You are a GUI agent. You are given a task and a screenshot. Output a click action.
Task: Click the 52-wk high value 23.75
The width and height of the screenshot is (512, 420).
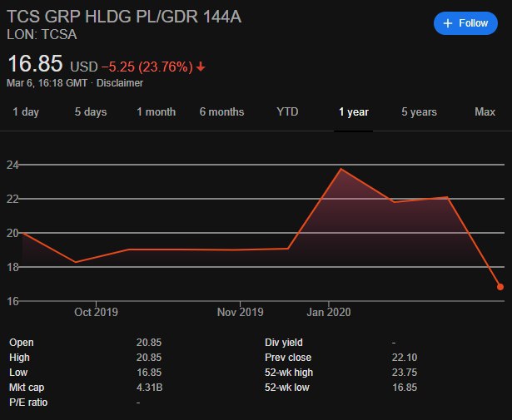click(405, 373)
